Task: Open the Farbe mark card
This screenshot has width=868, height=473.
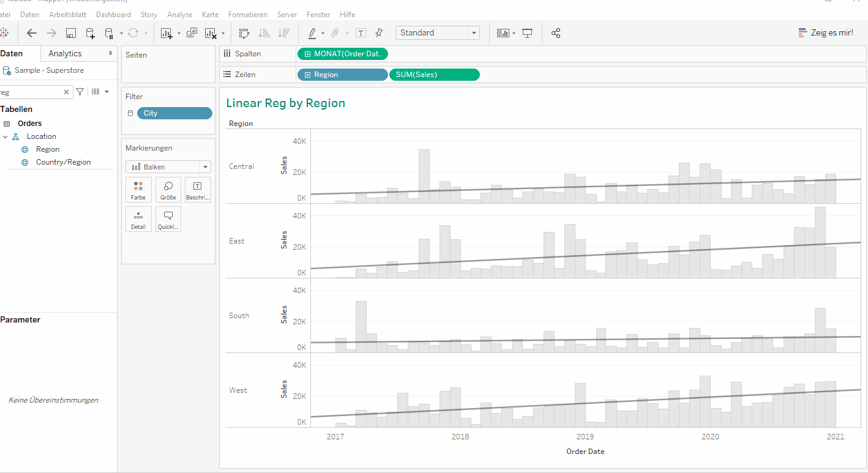Action: tap(138, 190)
